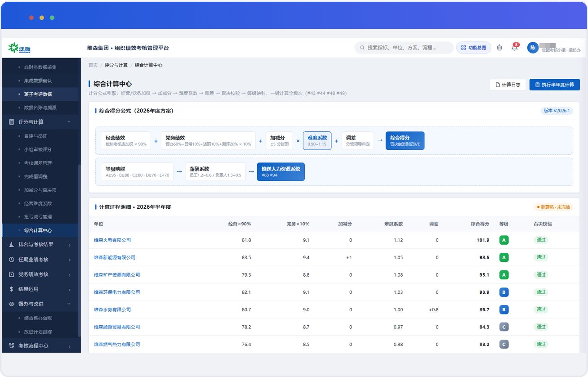Open the 维森燃气热力有限公司 link

(117, 345)
